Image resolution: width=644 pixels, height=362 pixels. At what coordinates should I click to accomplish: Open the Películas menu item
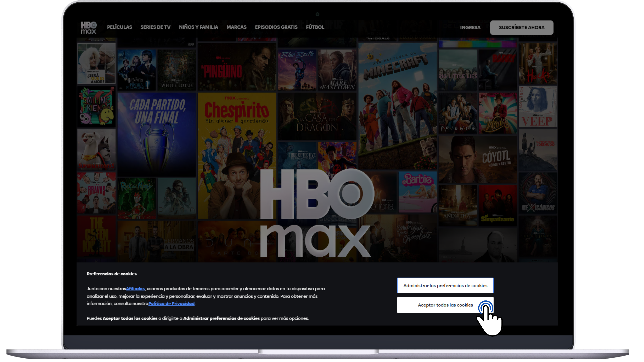click(119, 27)
